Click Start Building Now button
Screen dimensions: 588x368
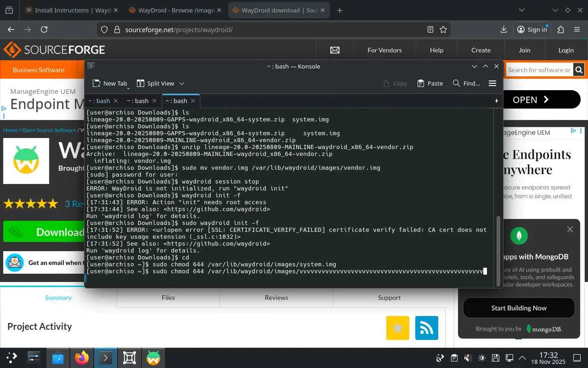tap(519, 308)
